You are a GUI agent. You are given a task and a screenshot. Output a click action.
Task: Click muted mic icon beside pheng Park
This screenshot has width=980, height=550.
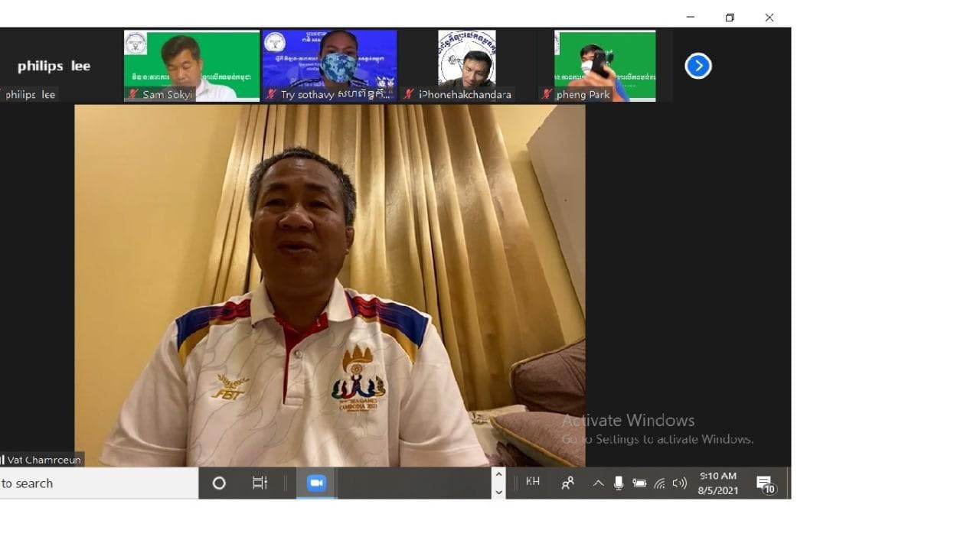coord(547,94)
